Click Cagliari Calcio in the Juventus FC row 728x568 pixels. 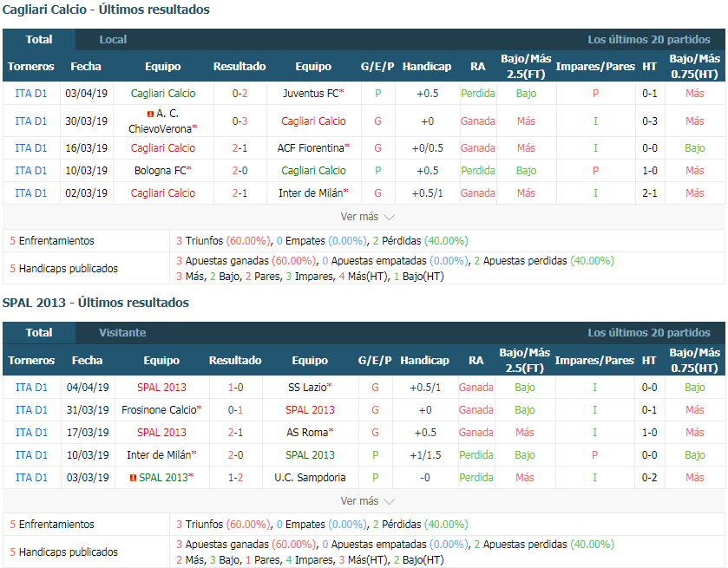coord(163,94)
